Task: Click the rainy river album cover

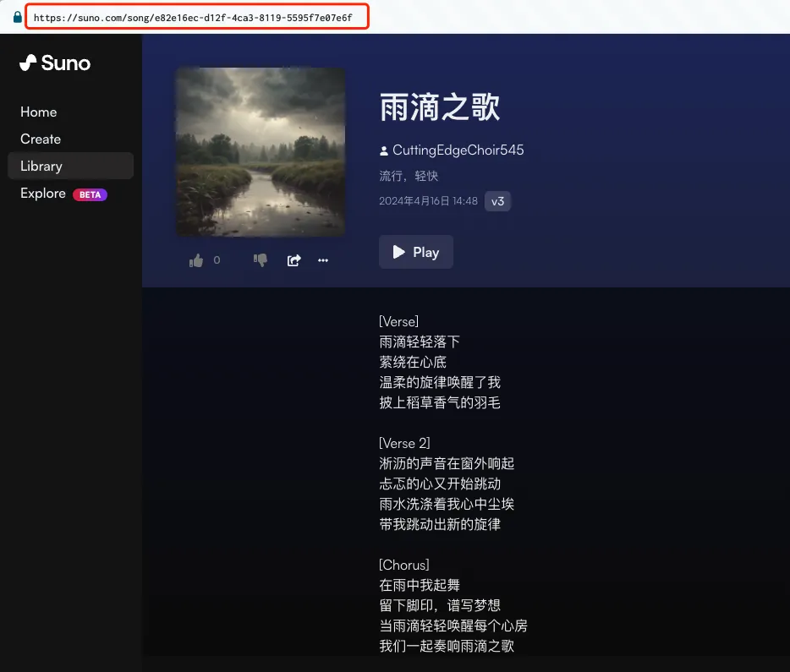Action: pos(261,152)
